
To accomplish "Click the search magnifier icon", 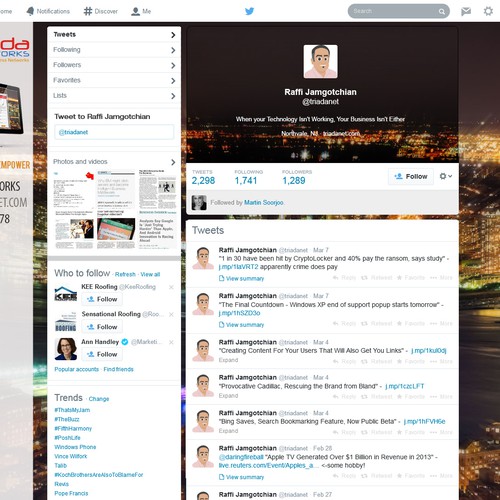I will tap(441, 12).
